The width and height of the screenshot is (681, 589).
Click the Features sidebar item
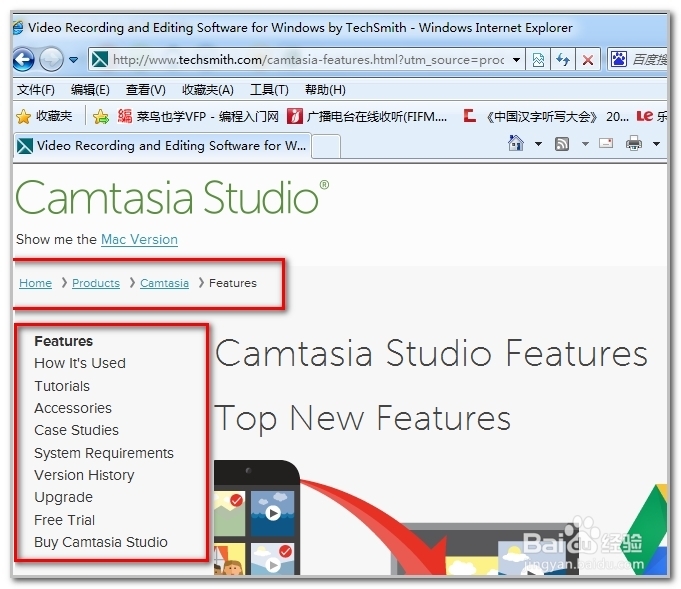click(x=64, y=341)
